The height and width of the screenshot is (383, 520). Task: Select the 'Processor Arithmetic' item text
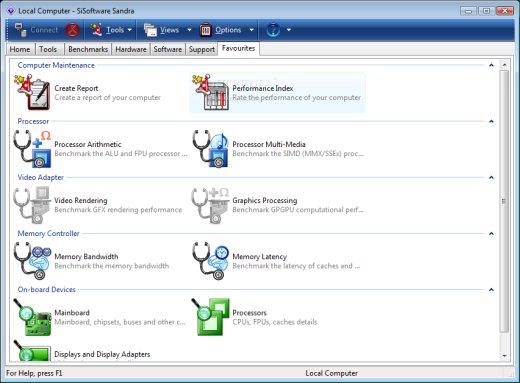pyautogui.click(x=88, y=144)
